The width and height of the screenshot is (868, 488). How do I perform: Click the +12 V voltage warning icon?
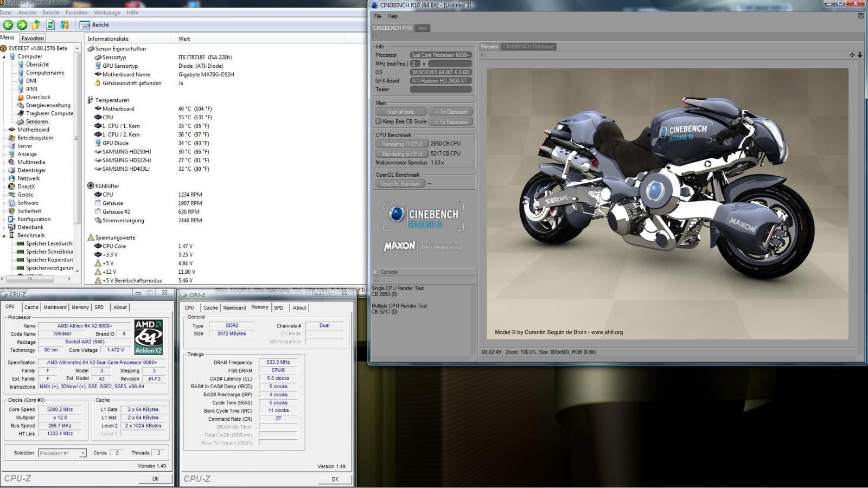point(98,272)
